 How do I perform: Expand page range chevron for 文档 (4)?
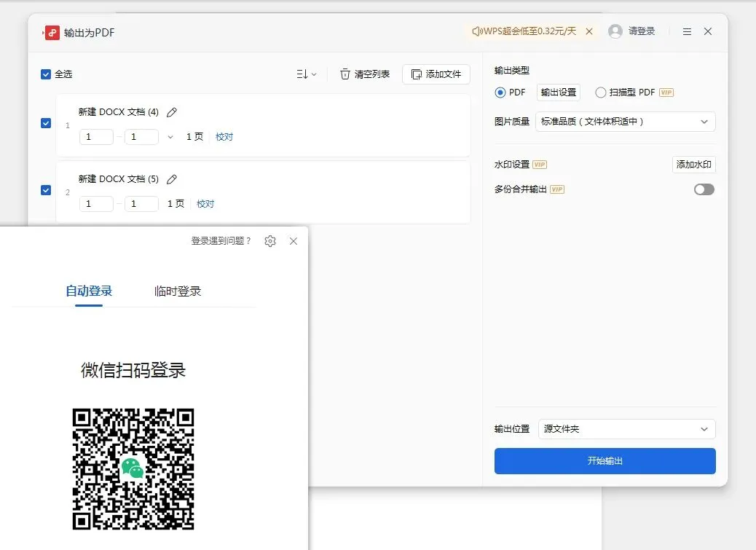pos(170,137)
